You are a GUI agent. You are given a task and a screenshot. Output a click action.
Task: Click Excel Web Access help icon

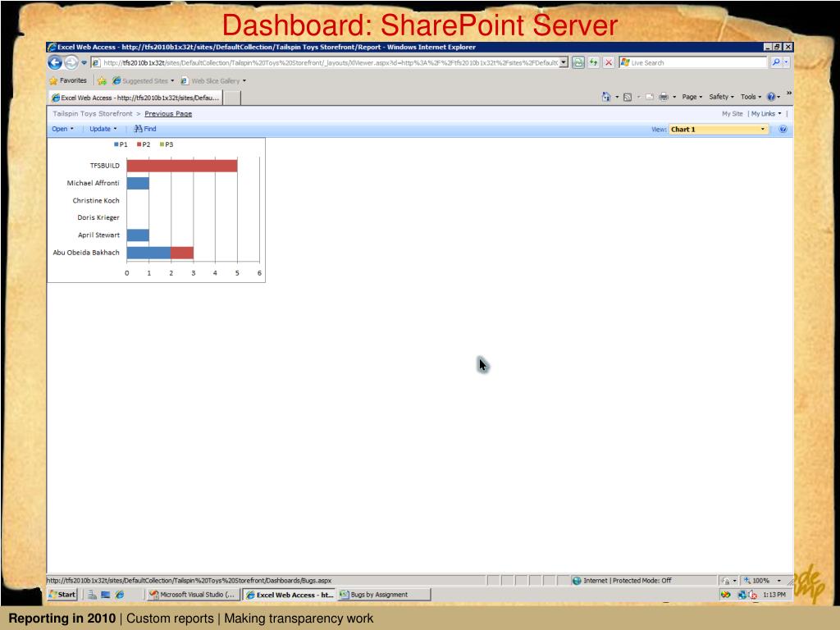pyautogui.click(x=783, y=129)
